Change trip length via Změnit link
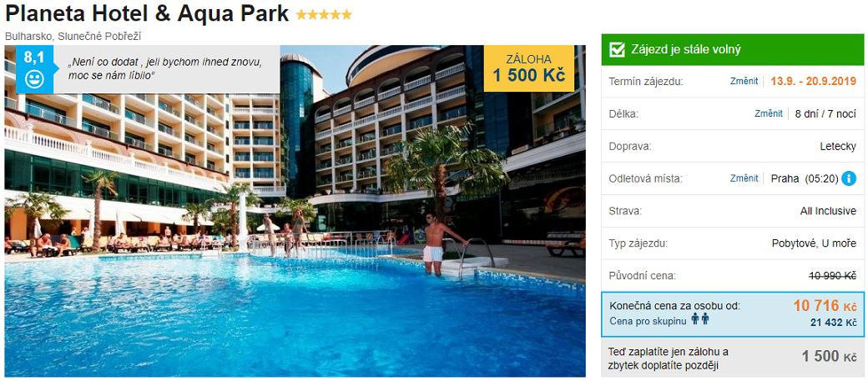Image resolution: width=868 pixels, height=381 pixels. 769,114
